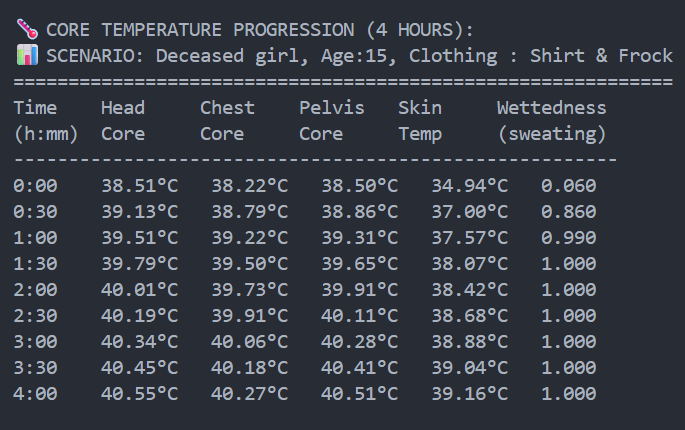Click the 'Skin Temp' column header

(x=420, y=120)
